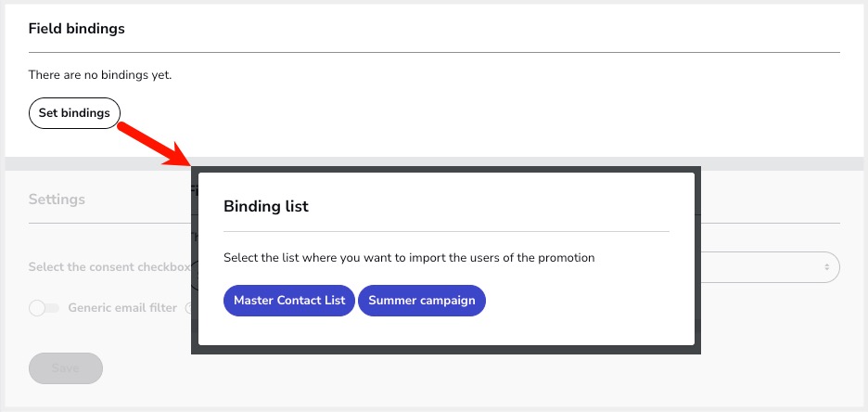The width and height of the screenshot is (868, 412).
Task: Click the Binding list dialog title
Action: click(266, 207)
